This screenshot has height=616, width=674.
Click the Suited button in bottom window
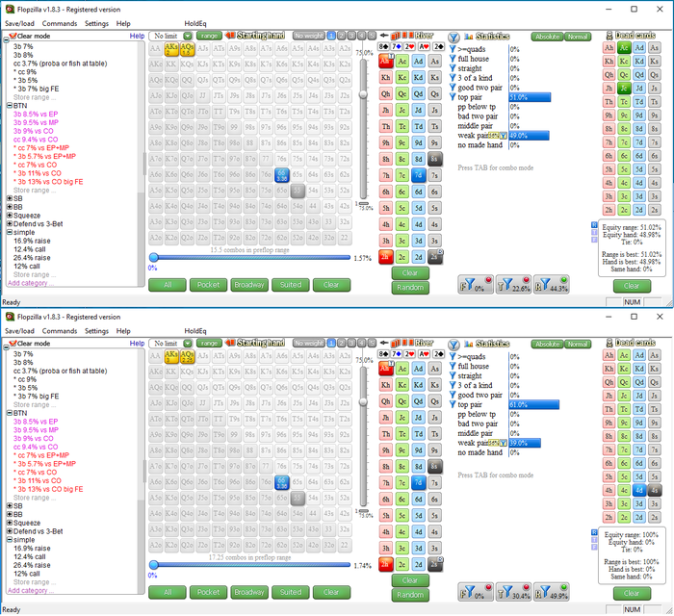[x=291, y=592]
